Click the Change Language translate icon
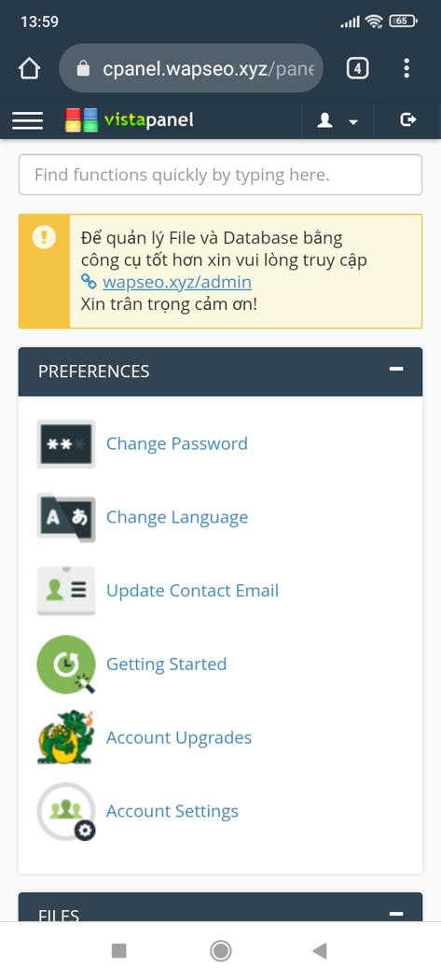Screen dimensions: 441x980 point(66,517)
